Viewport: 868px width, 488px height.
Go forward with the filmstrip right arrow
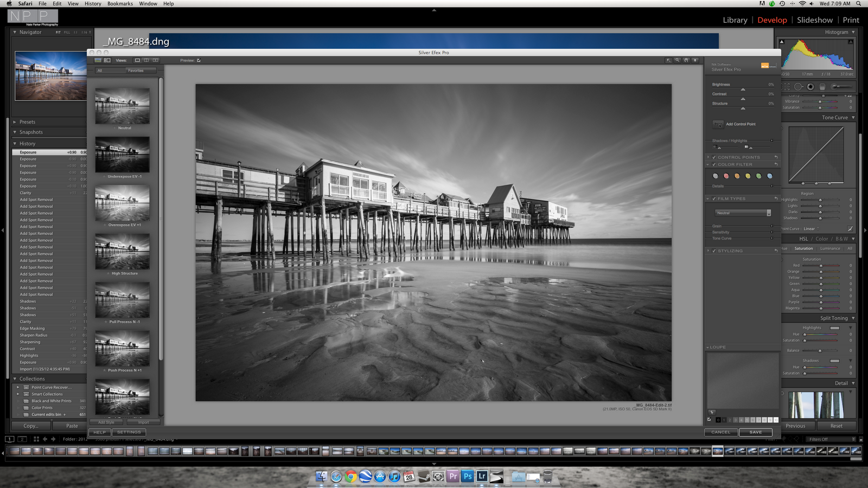(x=53, y=439)
